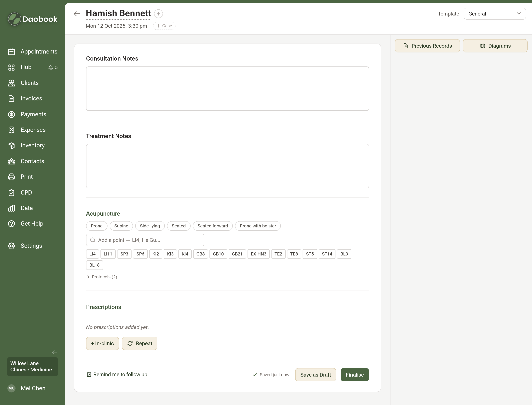The image size is (532, 405).
Task: Go to Hub in sidebar
Action: pos(26,67)
